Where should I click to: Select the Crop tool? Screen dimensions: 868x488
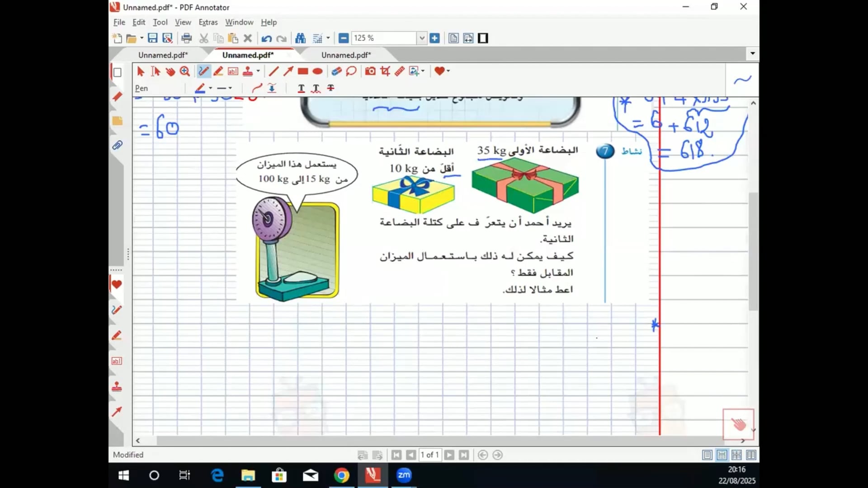coord(385,71)
